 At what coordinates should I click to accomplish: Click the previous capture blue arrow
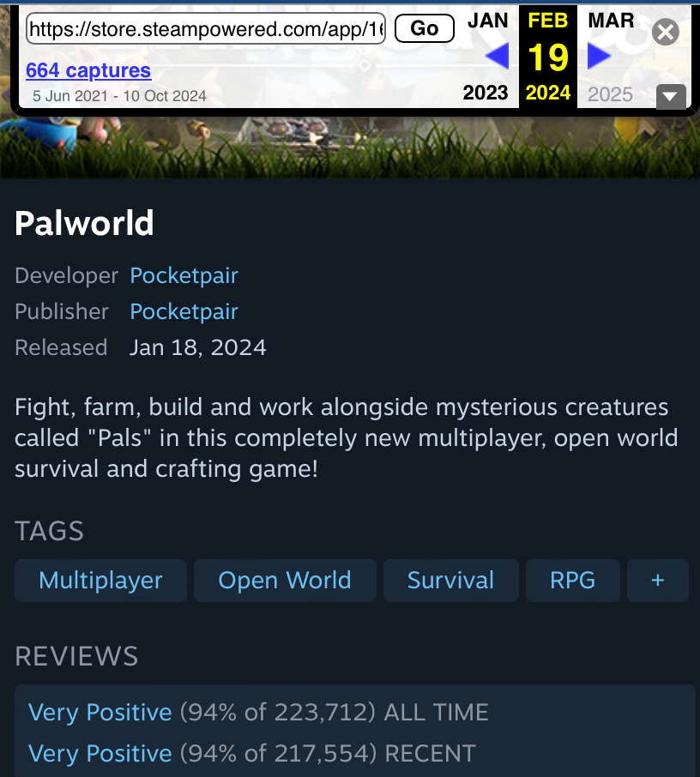pyautogui.click(x=498, y=56)
